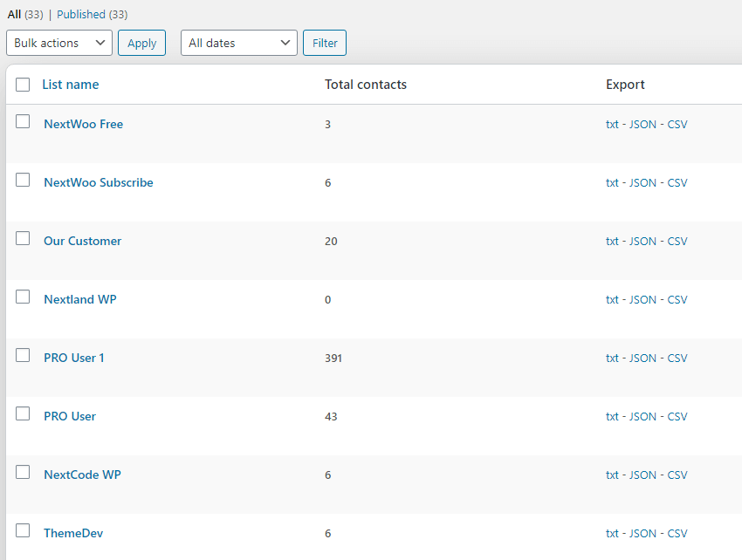Export ThemeDev as CSV
Screen dimensions: 742x560
pos(677,534)
